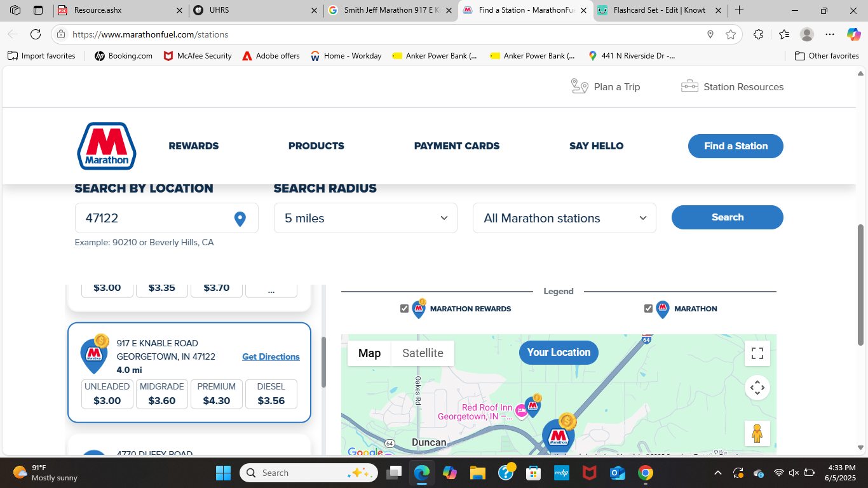This screenshot has width=868, height=488.
Task: Switch to the Resource.ashx tab
Action: pyautogui.click(x=121, y=10)
